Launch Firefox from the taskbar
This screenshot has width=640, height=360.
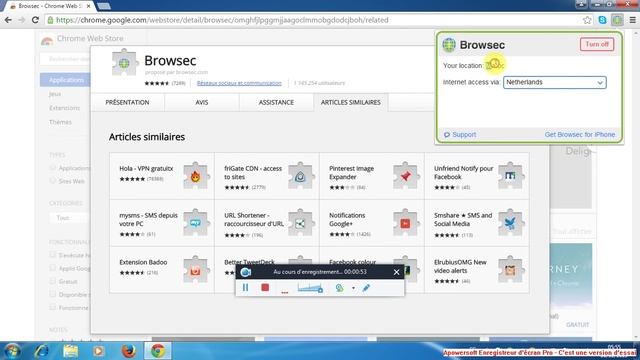pyautogui.click(x=129, y=351)
